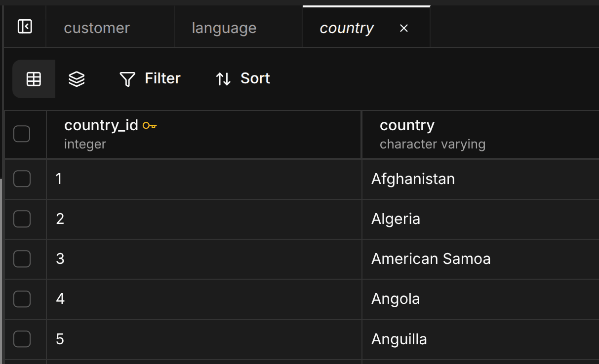Tick the Anguilla row checkbox
This screenshot has width=599, height=364.
[22, 339]
